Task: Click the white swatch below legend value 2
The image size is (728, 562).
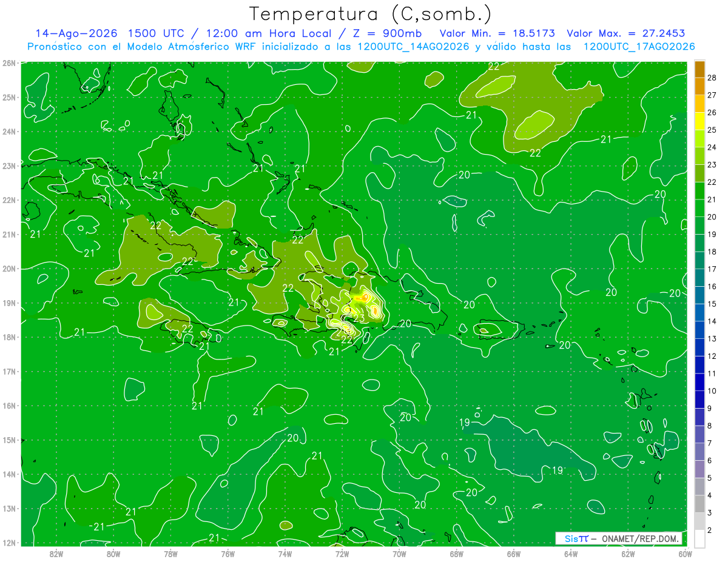Action: [699, 538]
